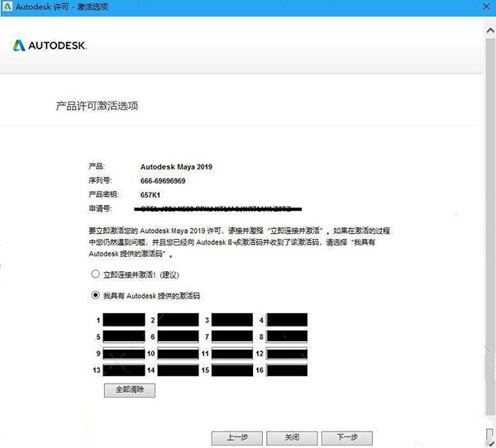Click activation code field 1
Image resolution: width=496 pixels, height=448 pixels.
124,320
